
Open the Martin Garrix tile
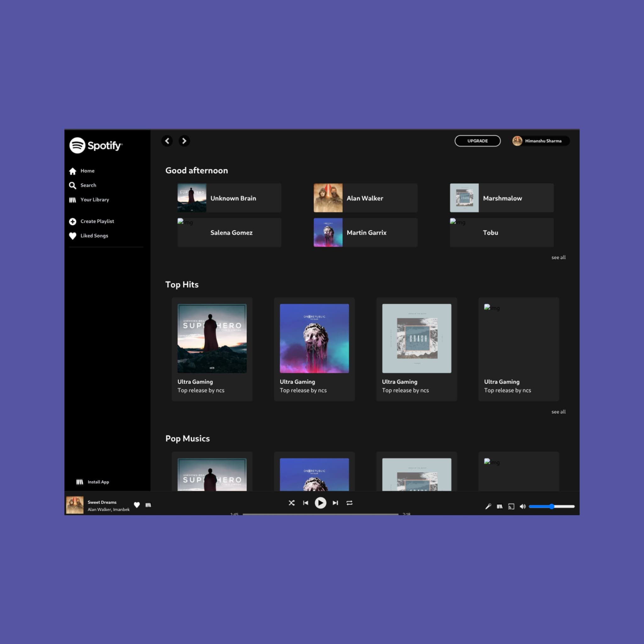pos(365,233)
